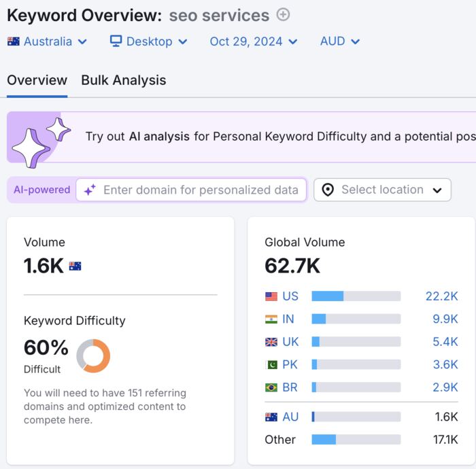
Task: Click the Brazil flag icon
Action: (271, 387)
